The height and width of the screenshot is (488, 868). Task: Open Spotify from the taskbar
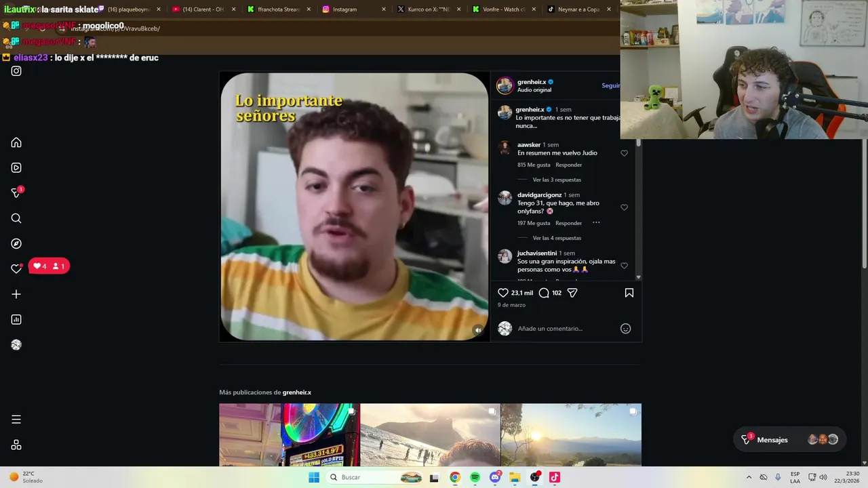475,477
